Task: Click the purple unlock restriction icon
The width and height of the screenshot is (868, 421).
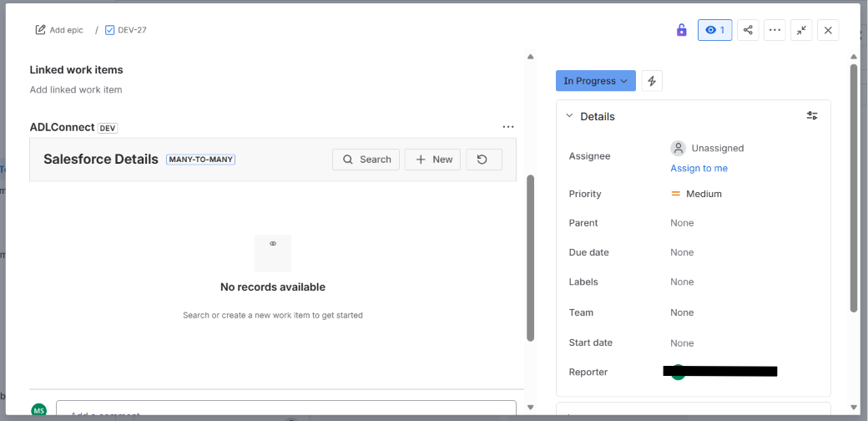Action: coord(681,30)
